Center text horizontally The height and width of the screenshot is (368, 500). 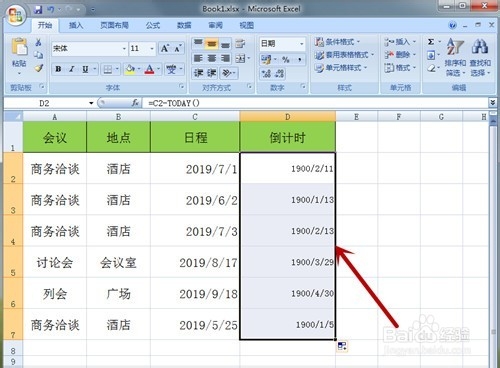point(212,59)
